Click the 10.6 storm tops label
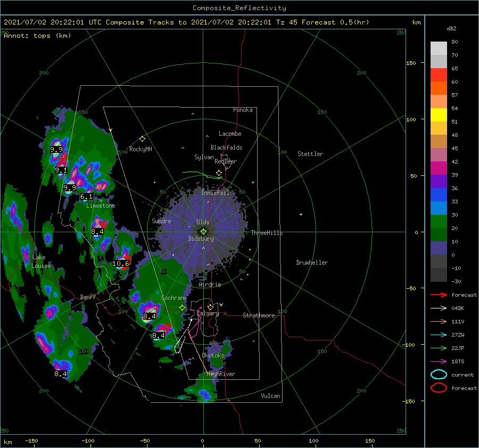This screenshot has width=479, height=448. [121, 264]
